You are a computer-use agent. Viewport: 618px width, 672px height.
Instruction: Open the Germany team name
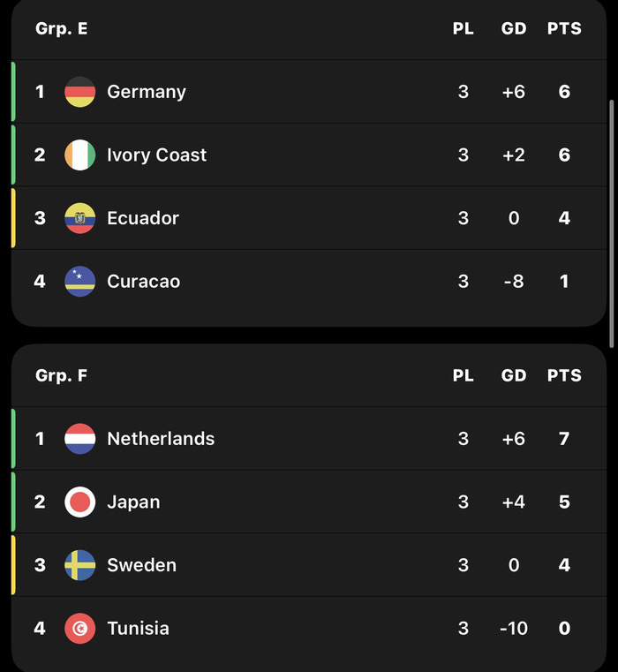[147, 92]
